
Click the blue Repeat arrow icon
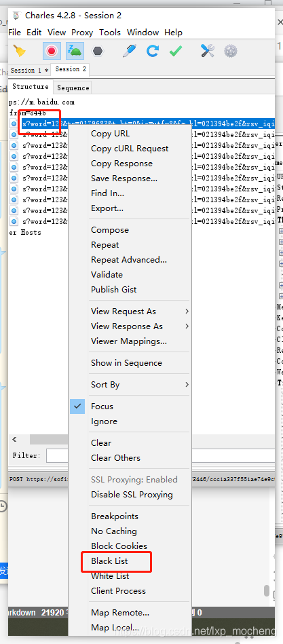153,51
